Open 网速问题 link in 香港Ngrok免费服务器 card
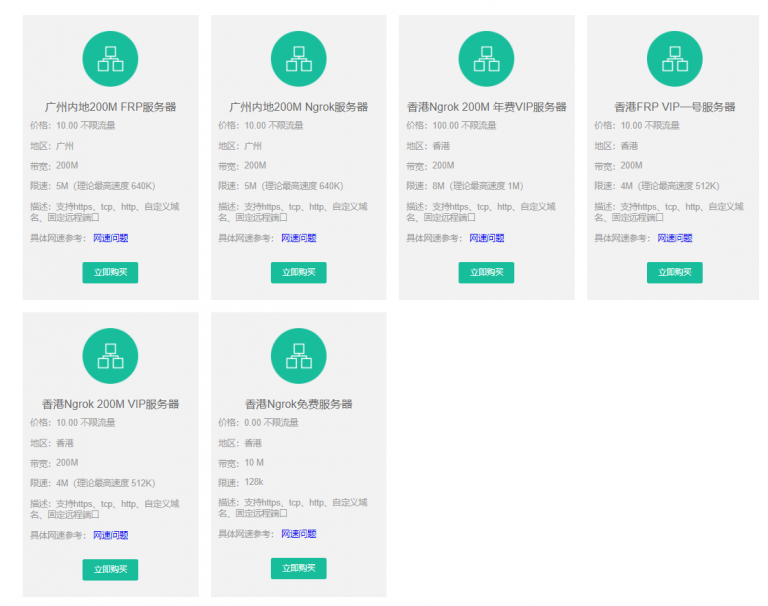The width and height of the screenshot is (768, 606). coord(299,534)
